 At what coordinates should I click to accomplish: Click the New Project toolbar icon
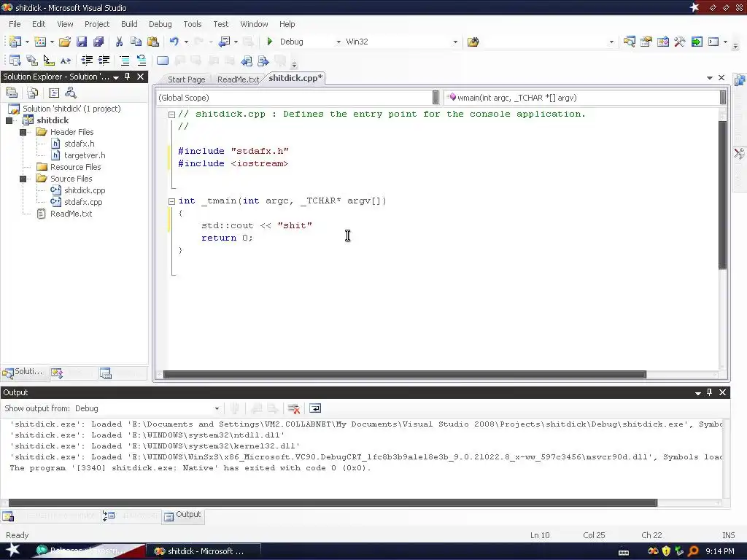pos(15,42)
